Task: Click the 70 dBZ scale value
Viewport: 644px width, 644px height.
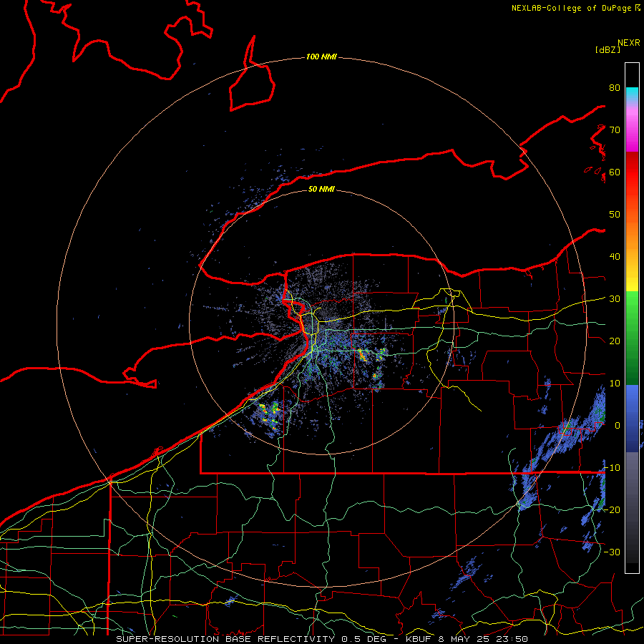Action: tap(615, 130)
